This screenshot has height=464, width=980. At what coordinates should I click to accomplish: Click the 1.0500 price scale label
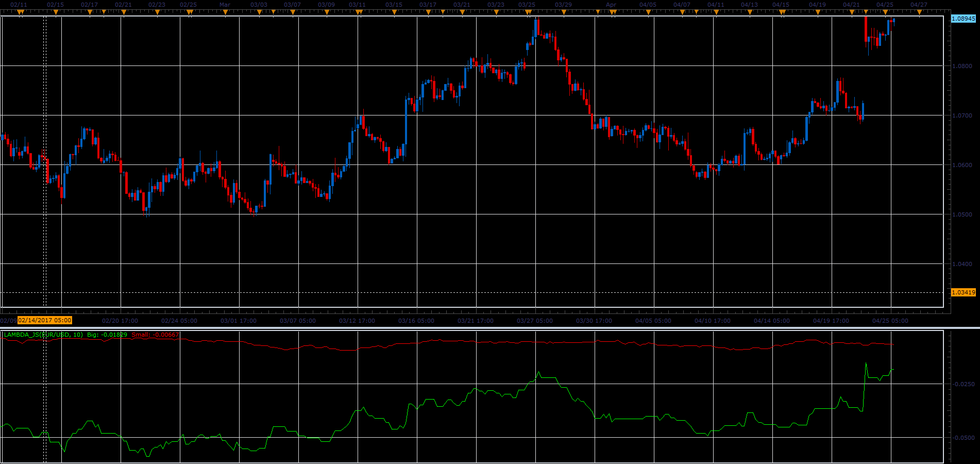(962, 214)
